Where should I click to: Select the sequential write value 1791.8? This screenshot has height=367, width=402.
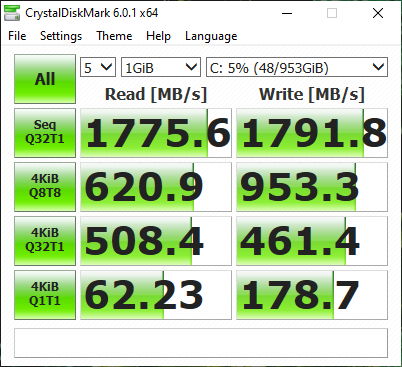(312, 133)
